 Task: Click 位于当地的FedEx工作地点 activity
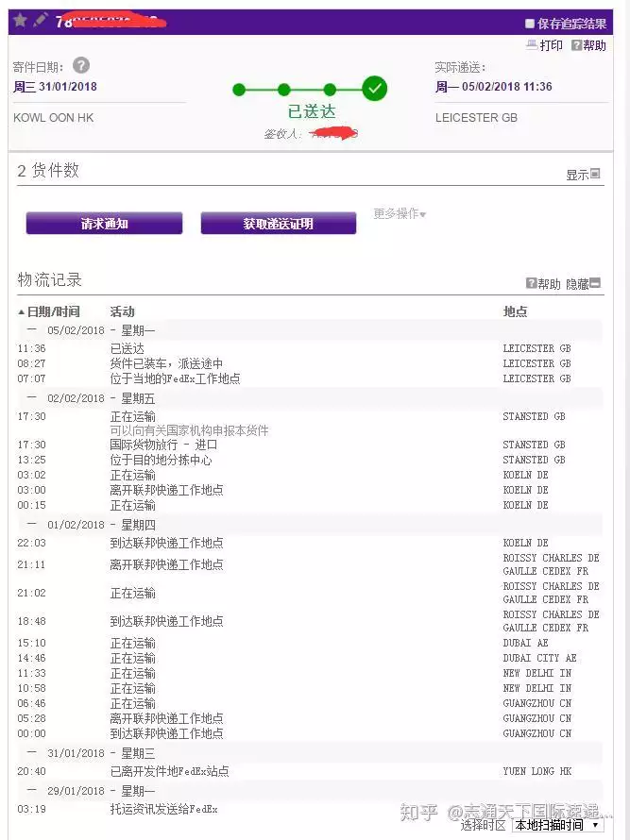[175, 378]
